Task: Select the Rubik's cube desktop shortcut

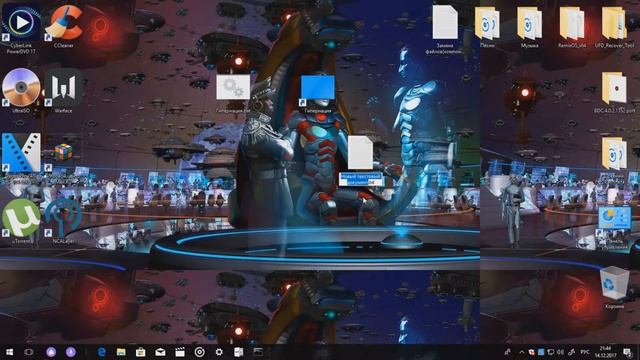Action: [x=64, y=152]
